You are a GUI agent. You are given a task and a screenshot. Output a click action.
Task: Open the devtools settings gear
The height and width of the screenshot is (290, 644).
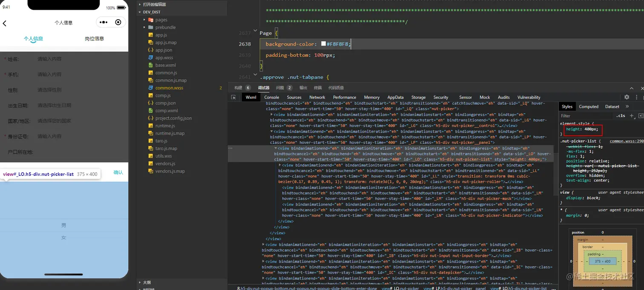point(627,97)
